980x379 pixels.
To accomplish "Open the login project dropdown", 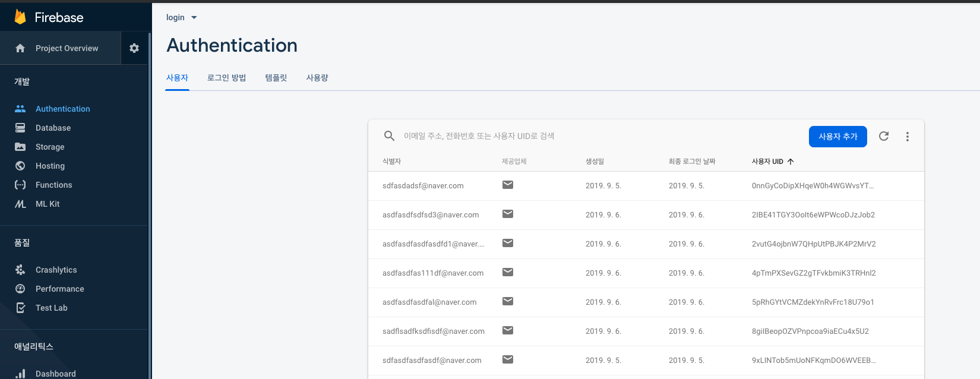I will click(x=181, y=17).
